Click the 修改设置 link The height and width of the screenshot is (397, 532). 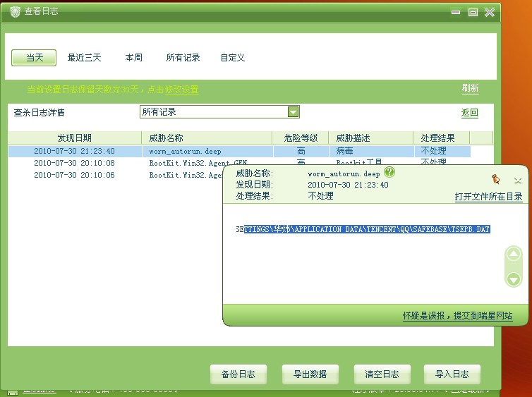[181, 90]
